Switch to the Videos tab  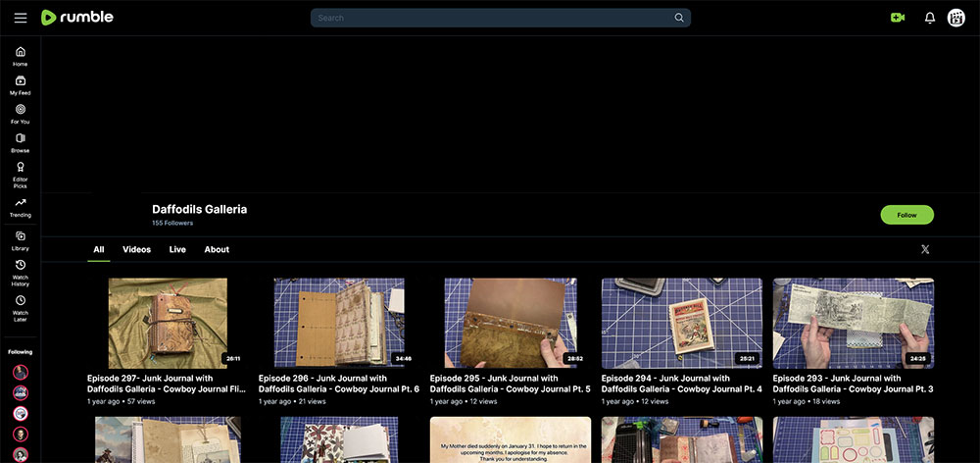point(136,249)
